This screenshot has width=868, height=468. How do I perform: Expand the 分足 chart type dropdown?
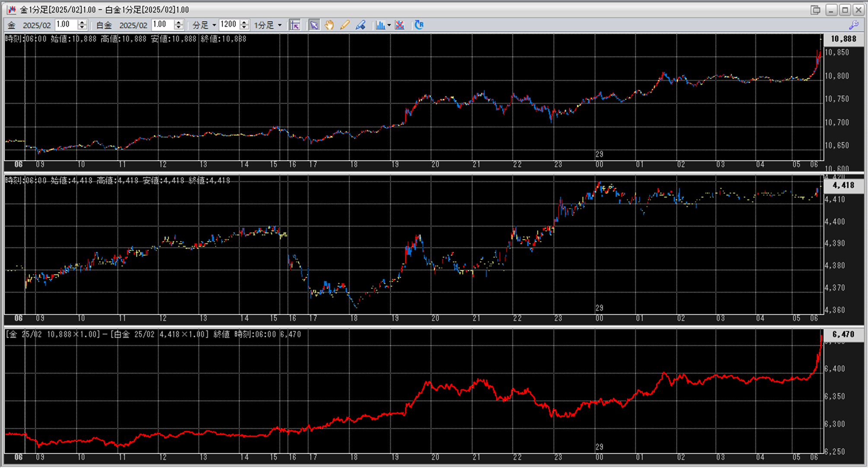coord(214,25)
